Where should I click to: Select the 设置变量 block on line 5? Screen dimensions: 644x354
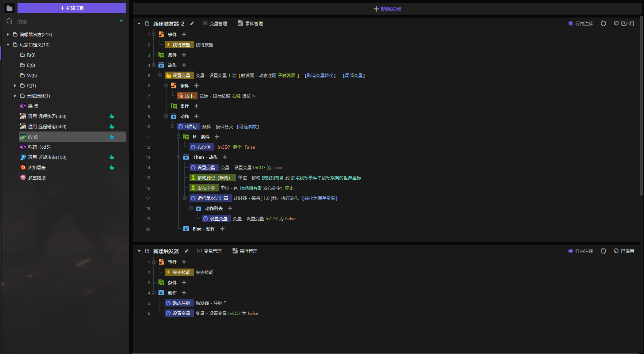(179, 76)
